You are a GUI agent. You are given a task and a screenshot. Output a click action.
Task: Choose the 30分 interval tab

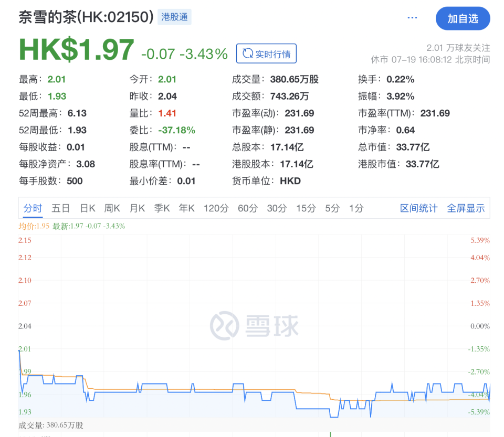[277, 208]
